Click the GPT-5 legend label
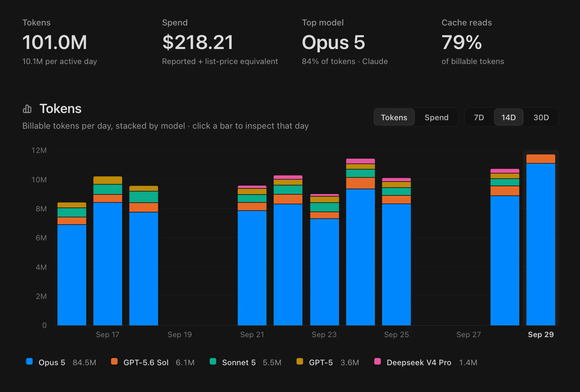This screenshot has height=392, width=580. [321, 363]
